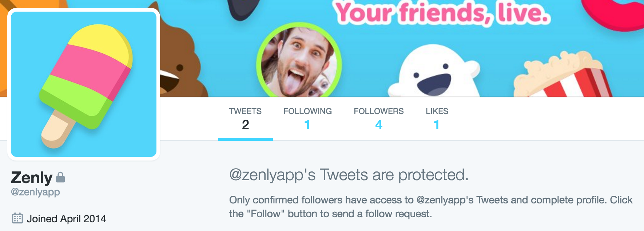The image size is (644, 231).
Task: Click the "Only confirmed followers" description text
Action: tap(431, 207)
